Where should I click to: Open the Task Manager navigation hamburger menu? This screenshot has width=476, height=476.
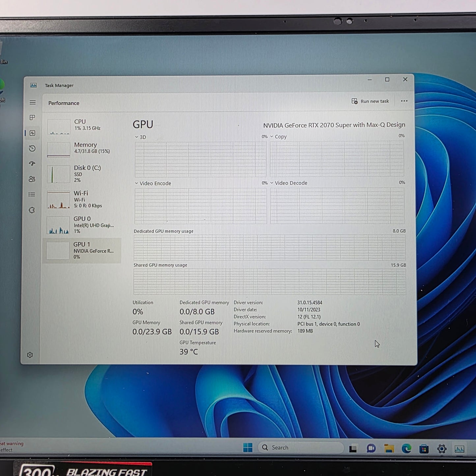tap(33, 102)
